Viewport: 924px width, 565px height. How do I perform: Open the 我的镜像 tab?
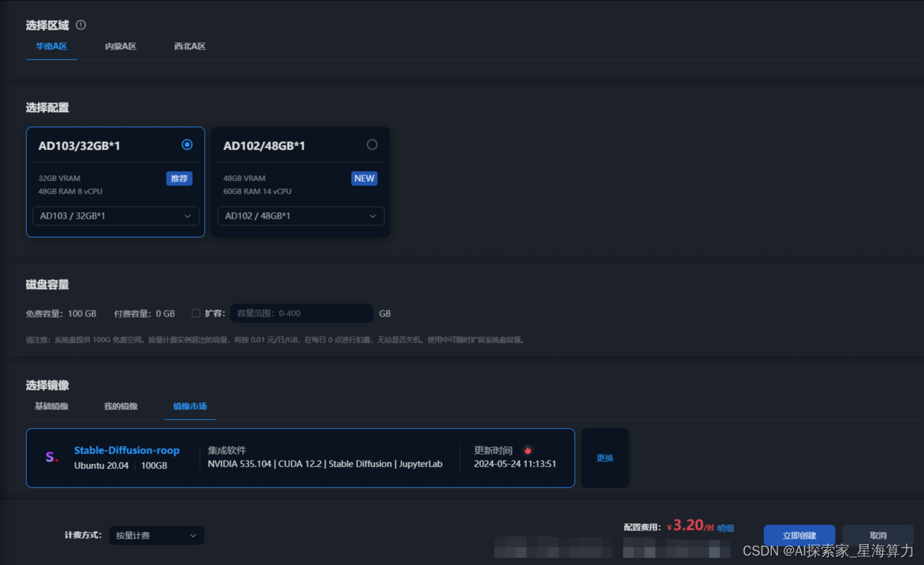pos(121,406)
